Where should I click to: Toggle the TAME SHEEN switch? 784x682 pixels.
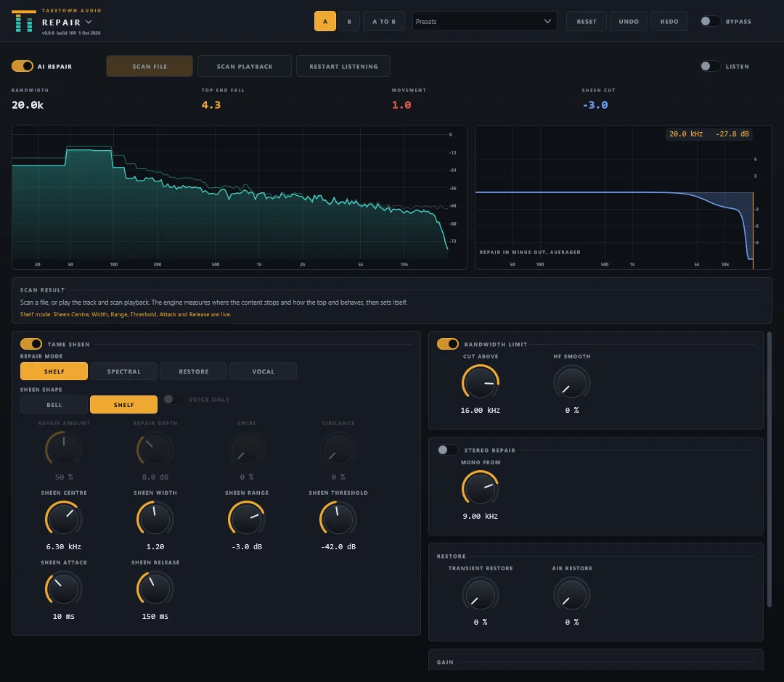tap(31, 344)
